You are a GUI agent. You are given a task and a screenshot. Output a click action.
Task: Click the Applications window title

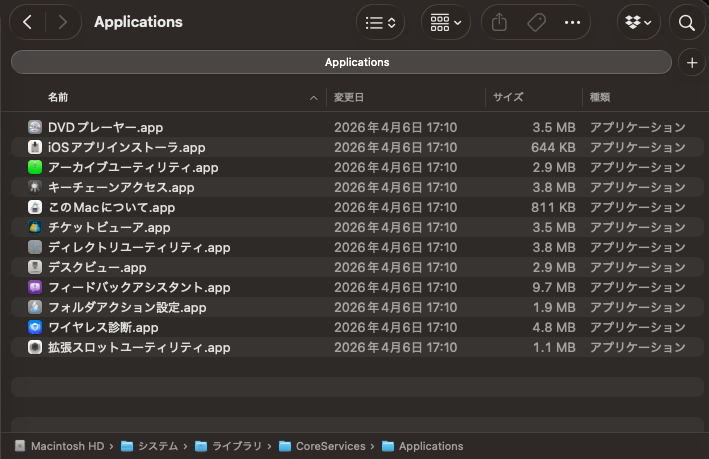(x=138, y=22)
